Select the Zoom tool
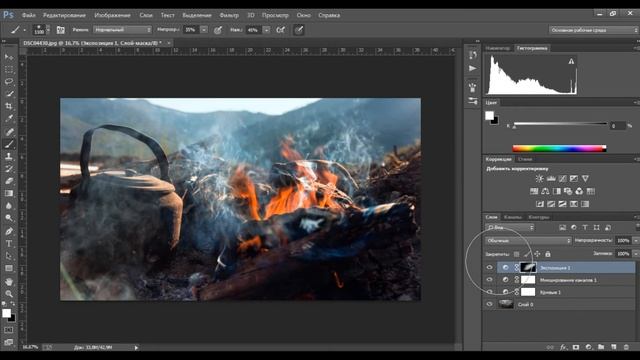This screenshot has height=360, width=640. (x=9, y=294)
